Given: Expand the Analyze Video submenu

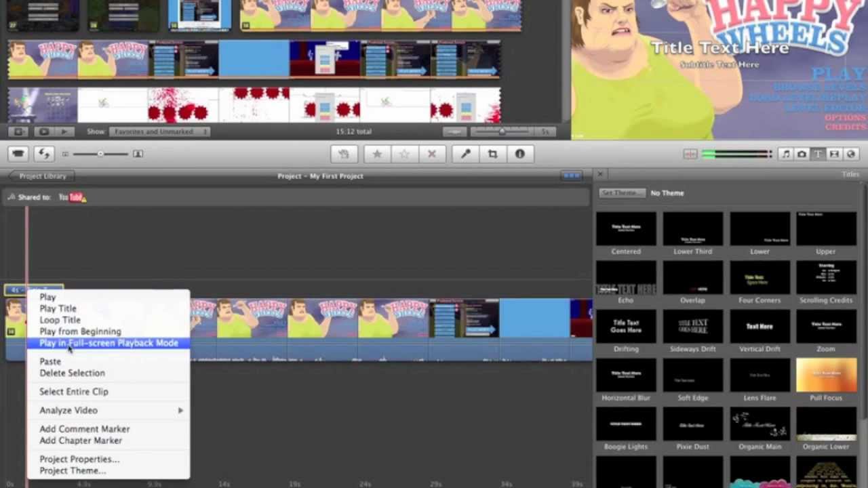Looking at the screenshot, I should point(108,410).
